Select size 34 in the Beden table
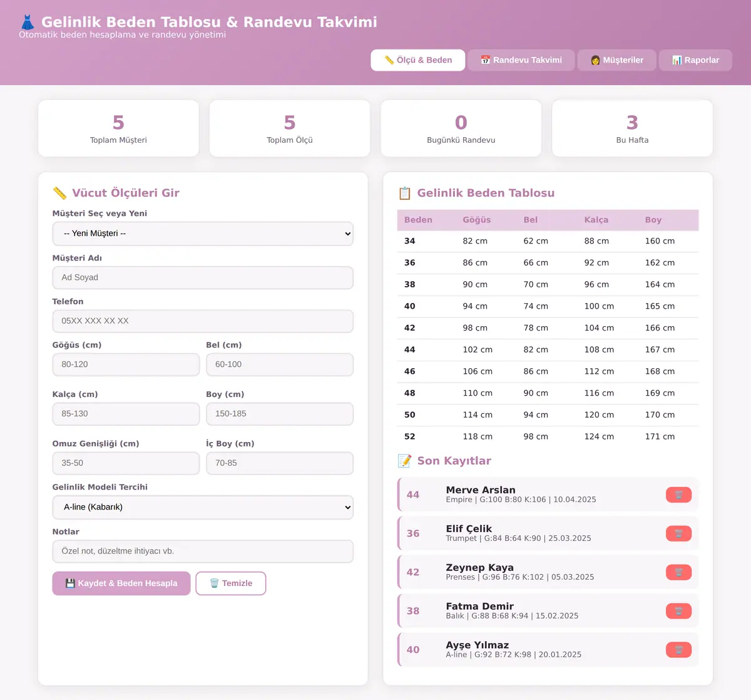751x700 pixels. (x=410, y=241)
